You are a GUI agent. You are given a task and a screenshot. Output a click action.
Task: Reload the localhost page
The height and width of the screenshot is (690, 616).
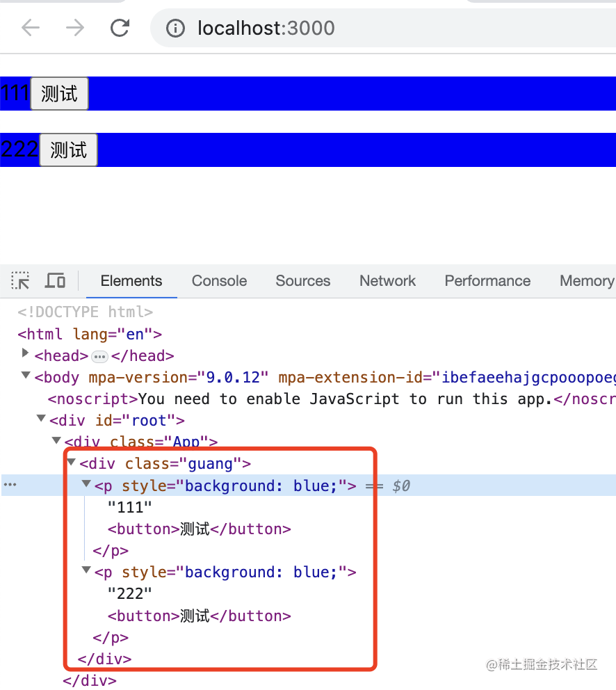pos(120,28)
